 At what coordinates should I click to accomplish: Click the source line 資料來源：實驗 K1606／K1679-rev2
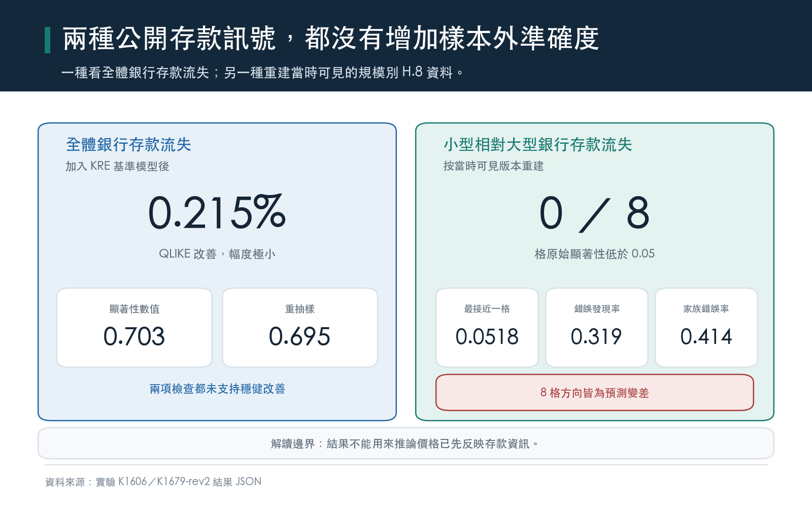pyautogui.click(x=153, y=482)
